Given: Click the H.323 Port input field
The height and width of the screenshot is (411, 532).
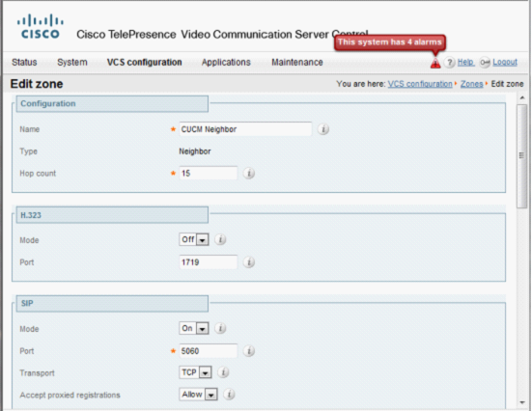Looking at the screenshot, I should point(208,262).
